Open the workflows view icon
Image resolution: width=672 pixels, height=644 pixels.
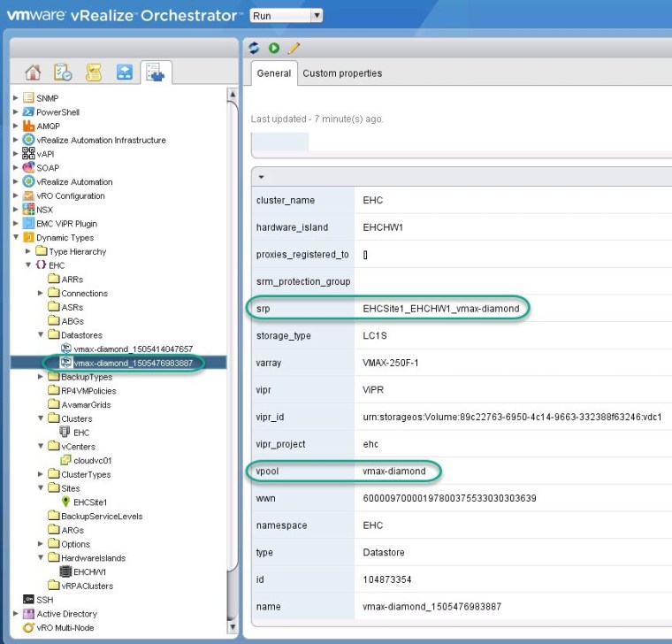[x=124, y=73]
